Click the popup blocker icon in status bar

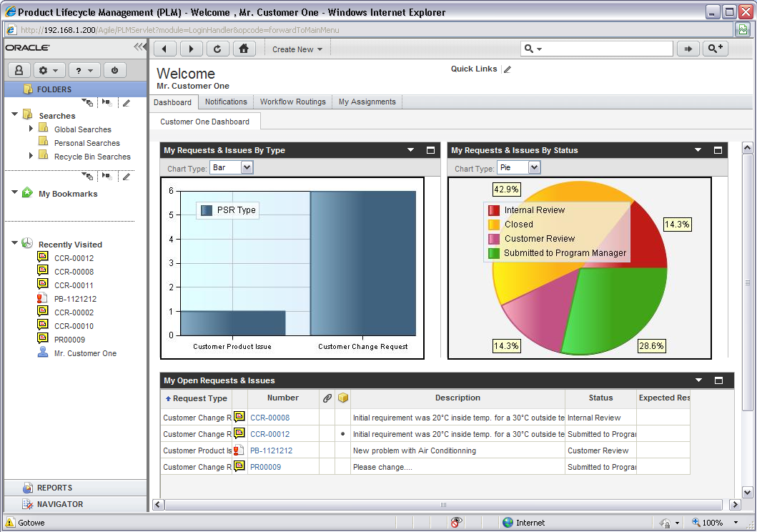[x=456, y=522]
